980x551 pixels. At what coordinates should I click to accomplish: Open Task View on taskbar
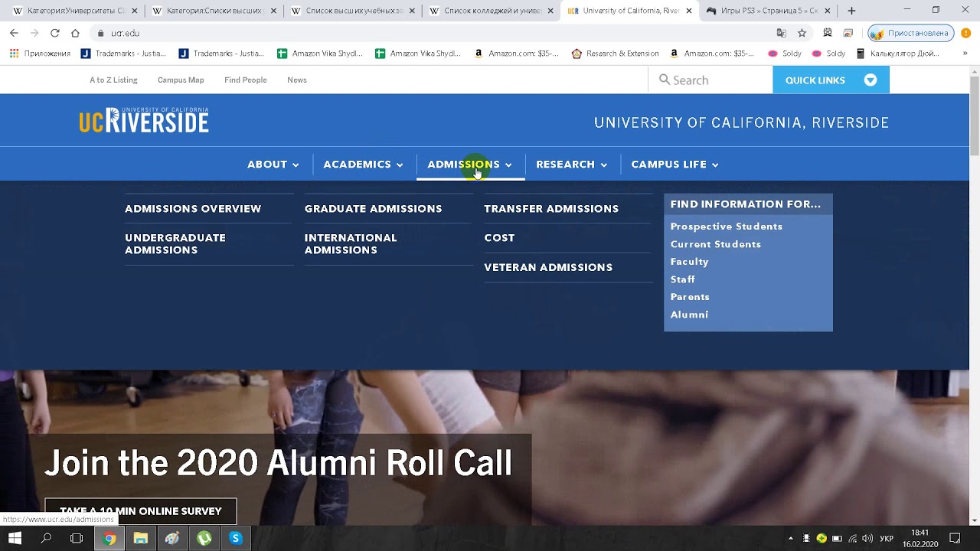(77, 538)
